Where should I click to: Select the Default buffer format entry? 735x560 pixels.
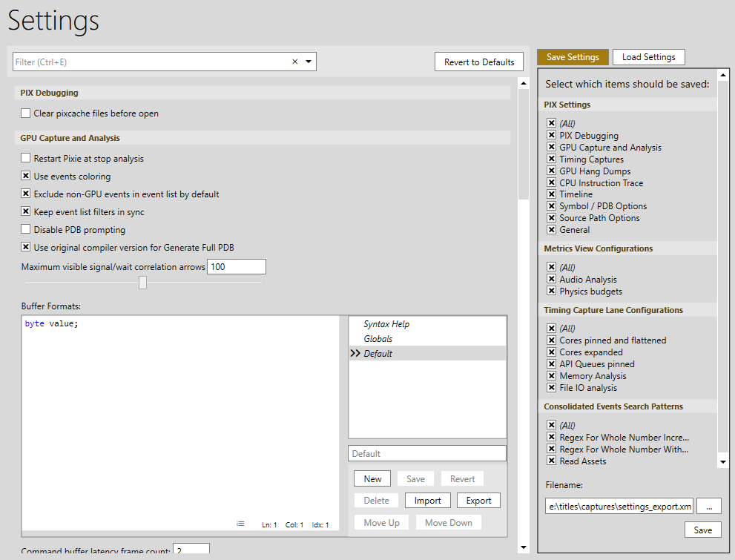click(x=427, y=353)
